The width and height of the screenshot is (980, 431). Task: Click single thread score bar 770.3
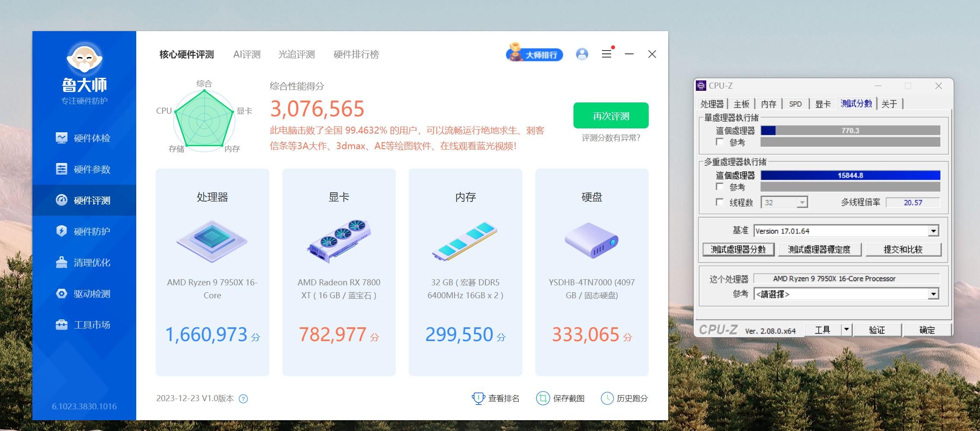tap(850, 131)
